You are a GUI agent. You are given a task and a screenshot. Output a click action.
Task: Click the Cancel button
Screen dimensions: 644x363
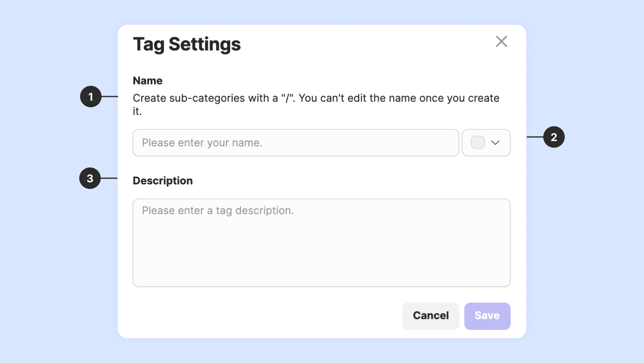tap(431, 316)
